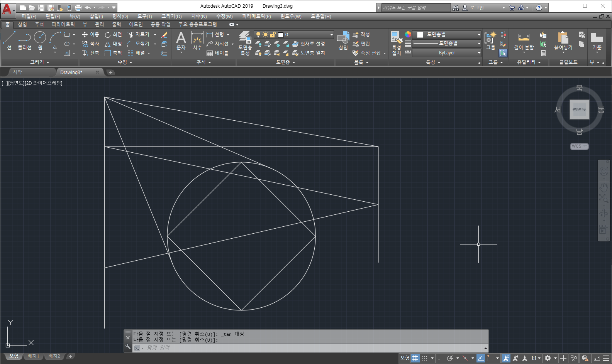This screenshot has width=612, height=364.
Task: Click the Mirror (대칭) tool
Action: point(113,44)
